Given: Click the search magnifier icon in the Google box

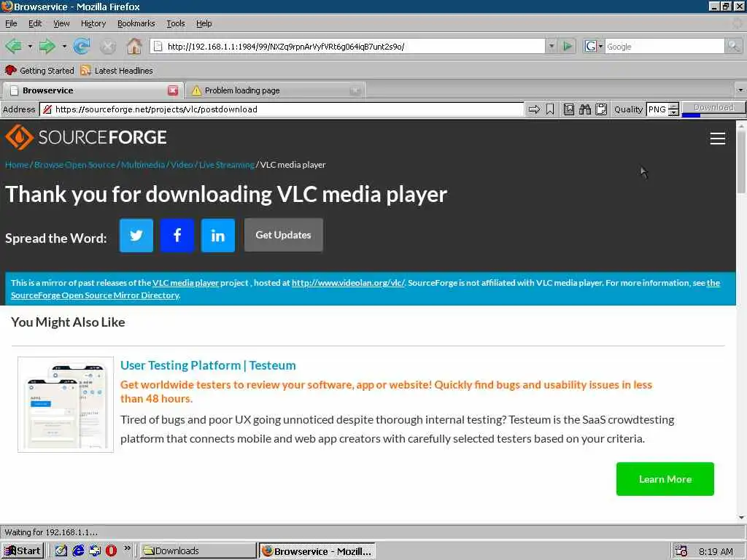Looking at the screenshot, I should [x=733, y=46].
